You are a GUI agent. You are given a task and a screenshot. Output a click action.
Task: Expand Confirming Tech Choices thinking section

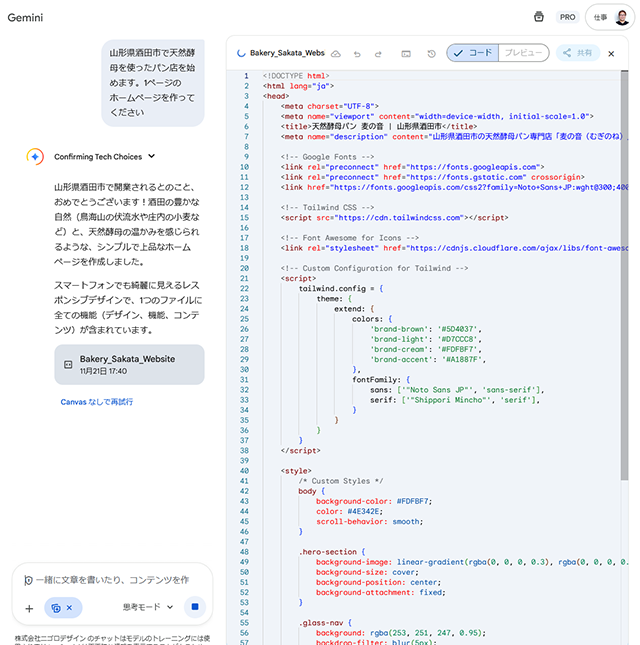151,156
